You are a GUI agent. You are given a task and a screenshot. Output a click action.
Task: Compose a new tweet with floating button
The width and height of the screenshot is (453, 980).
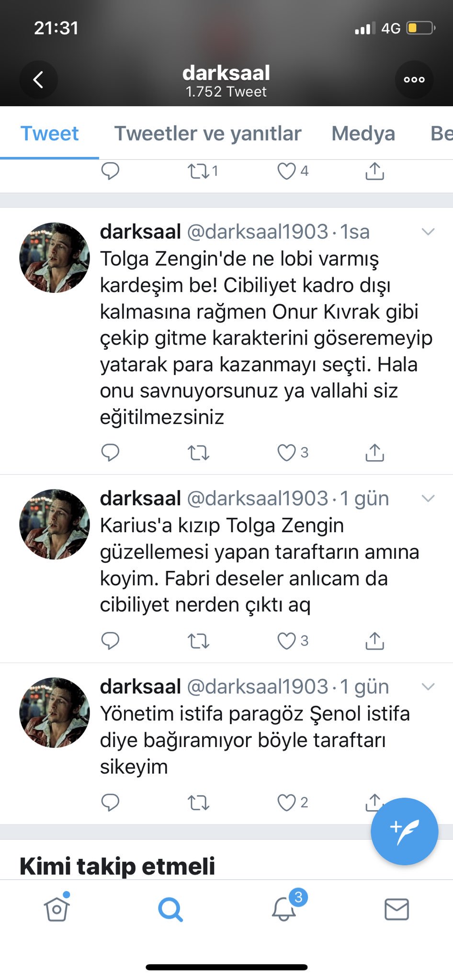point(405,831)
